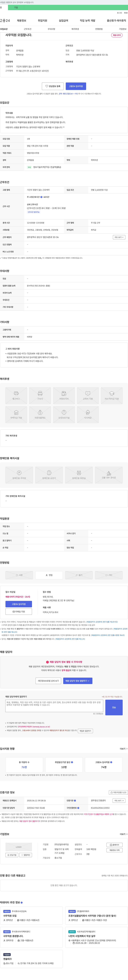Click the top 고용24 입사지원 button
The width and height of the screenshot is (128, 980).
tap(76, 86)
